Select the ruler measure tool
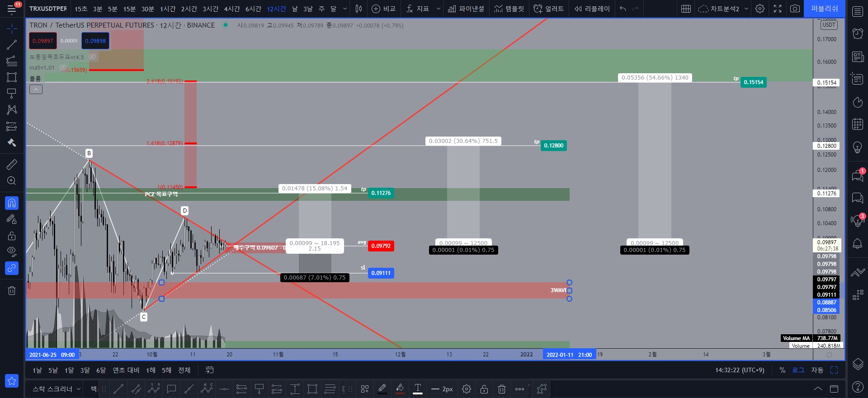This screenshot has width=868, height=398. click(12, 164)
